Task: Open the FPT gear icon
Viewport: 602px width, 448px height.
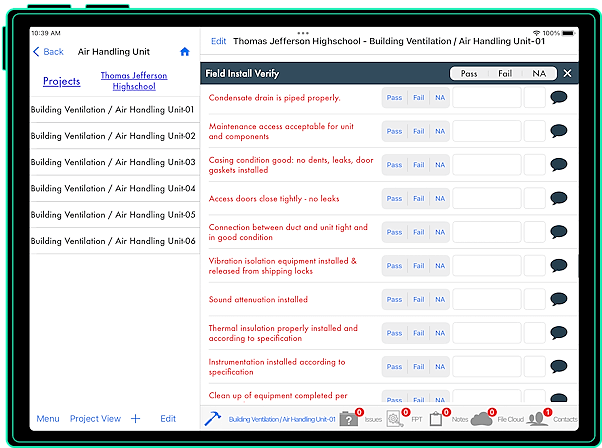Action: (x=395, y=419)
